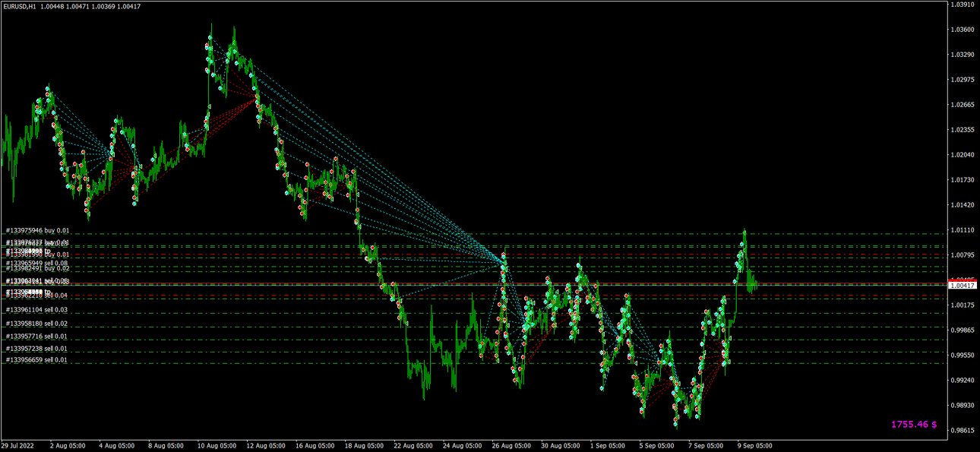Screen dimensions: 980x452
Task: Click the 10 Aug 05:00 time label
Action: (x=217, y=446)
